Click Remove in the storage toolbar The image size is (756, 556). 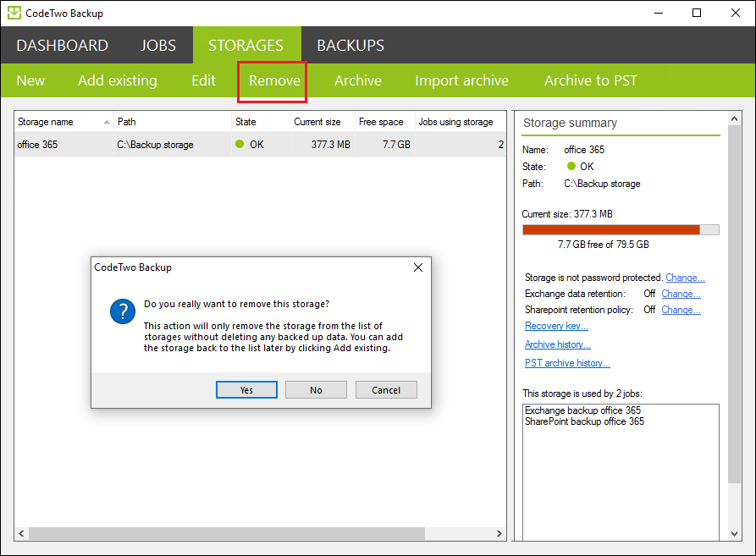point(274,80)
